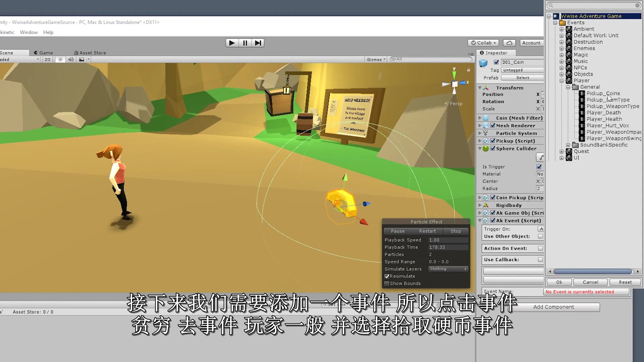644x362 pixels.
Task: Open the cloud services icon button
Action: [x=509, y=43]
